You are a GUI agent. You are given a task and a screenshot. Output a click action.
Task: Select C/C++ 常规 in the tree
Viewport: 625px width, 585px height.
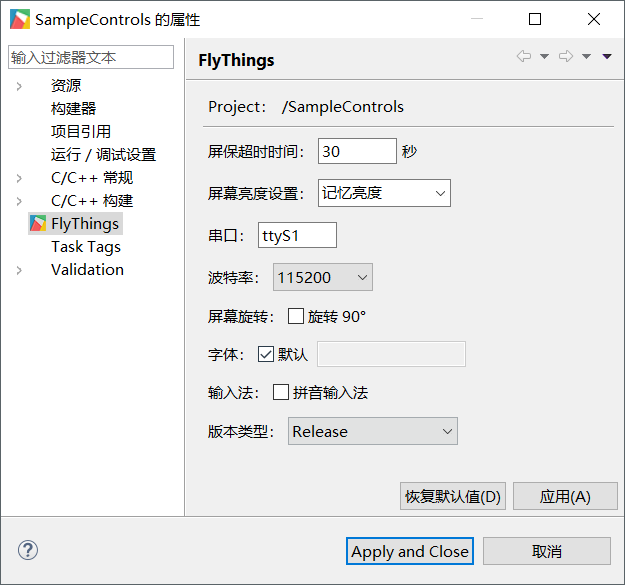tap(92, 178)
